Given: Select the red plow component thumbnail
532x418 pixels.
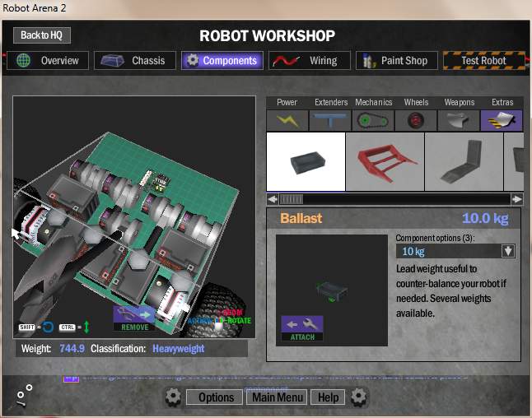Looking at the screenshot, I should 385,162.
